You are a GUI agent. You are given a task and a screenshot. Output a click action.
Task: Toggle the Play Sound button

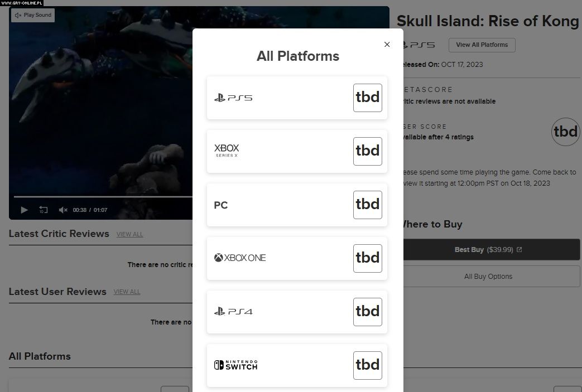pos(33,15)
